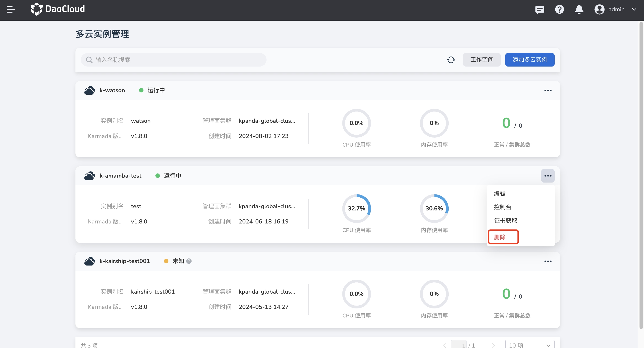Open the k-amamba-test instance link
This screenshot has width=644, height=348.
120,176
